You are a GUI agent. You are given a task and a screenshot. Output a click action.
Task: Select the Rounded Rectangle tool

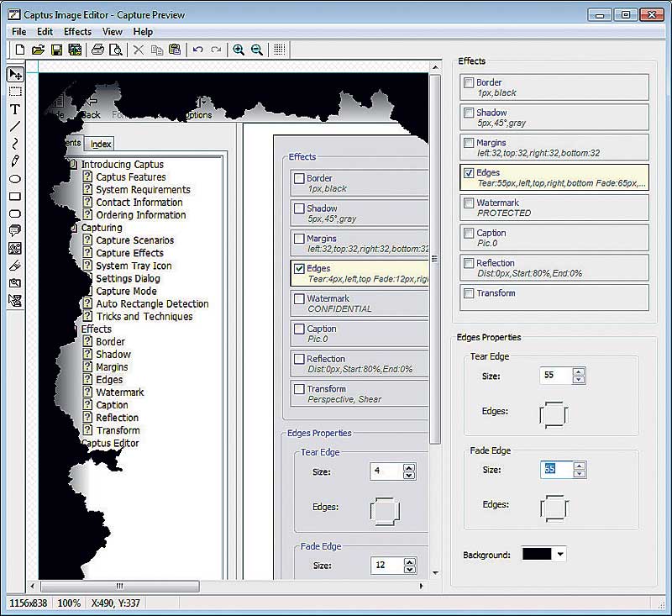click(15, 213)
